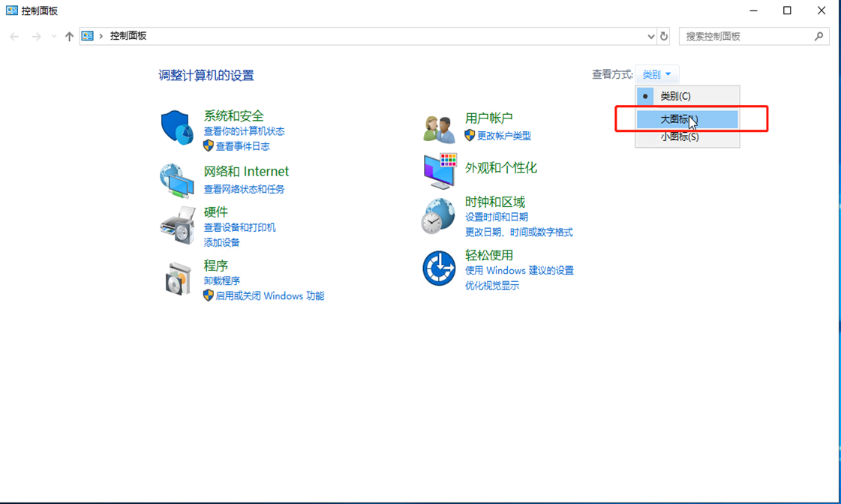Open the 用户帐户 people icon
Viewport: 841px width, 504px height.
[x=439, y=128]
